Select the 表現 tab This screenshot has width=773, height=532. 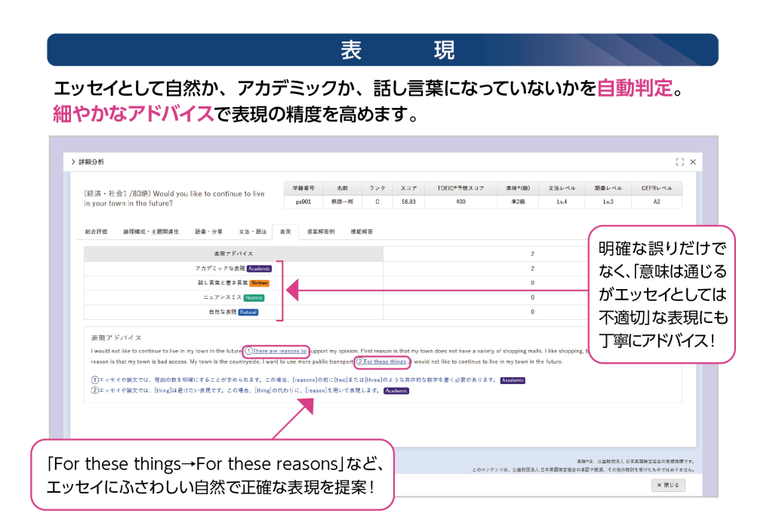pos(285,232)
